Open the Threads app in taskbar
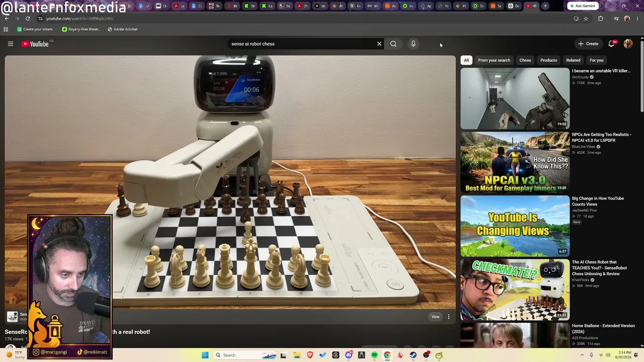644x362 pixels. (336, 355)
